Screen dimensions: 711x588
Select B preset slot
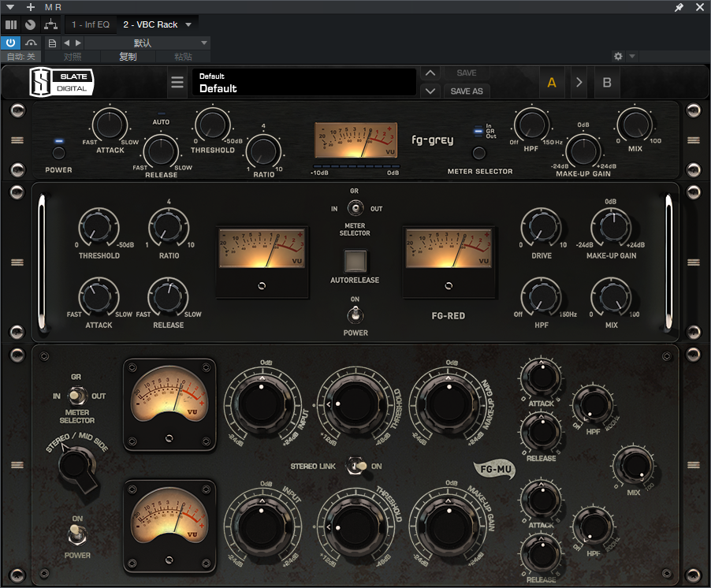[607, 82]
